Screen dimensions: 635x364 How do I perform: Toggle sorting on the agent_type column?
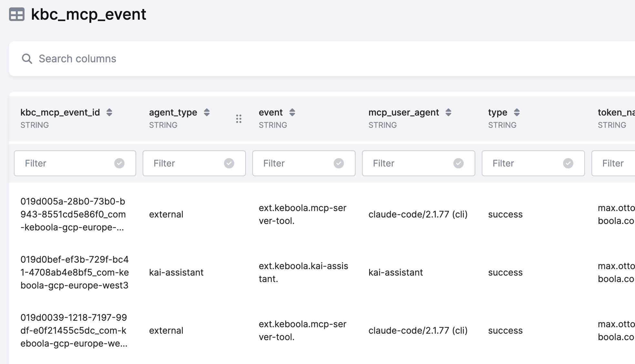tap(207, 112)
